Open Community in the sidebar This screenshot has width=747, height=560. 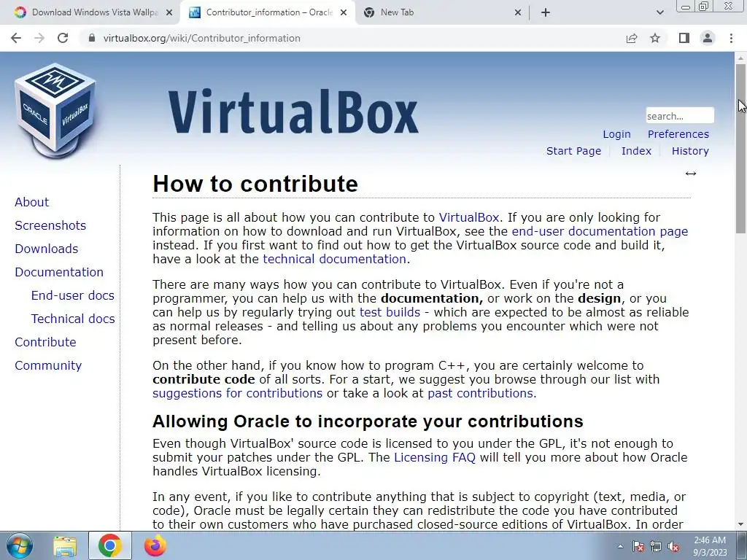pos(48,365)
